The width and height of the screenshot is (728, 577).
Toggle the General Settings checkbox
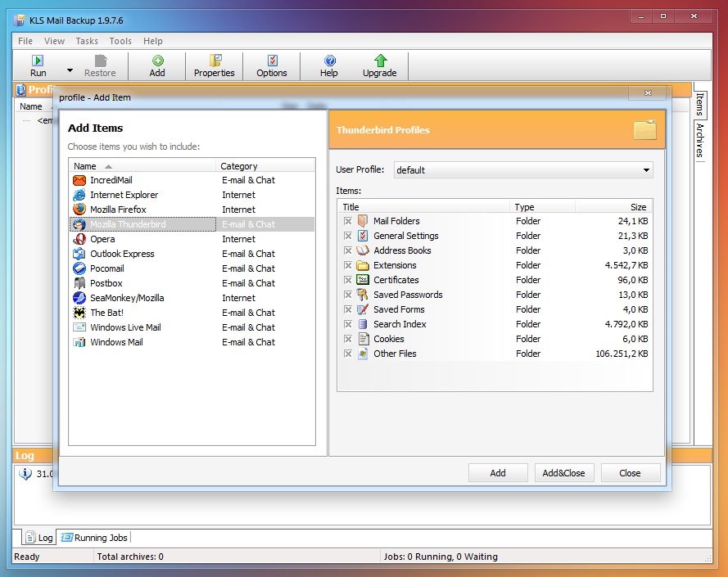(x=348, y=236)
